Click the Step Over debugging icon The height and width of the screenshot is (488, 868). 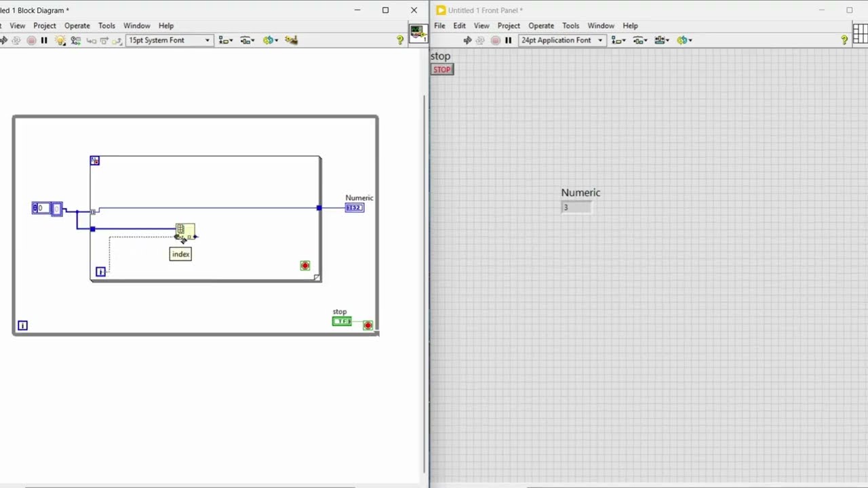click(104, 41)
